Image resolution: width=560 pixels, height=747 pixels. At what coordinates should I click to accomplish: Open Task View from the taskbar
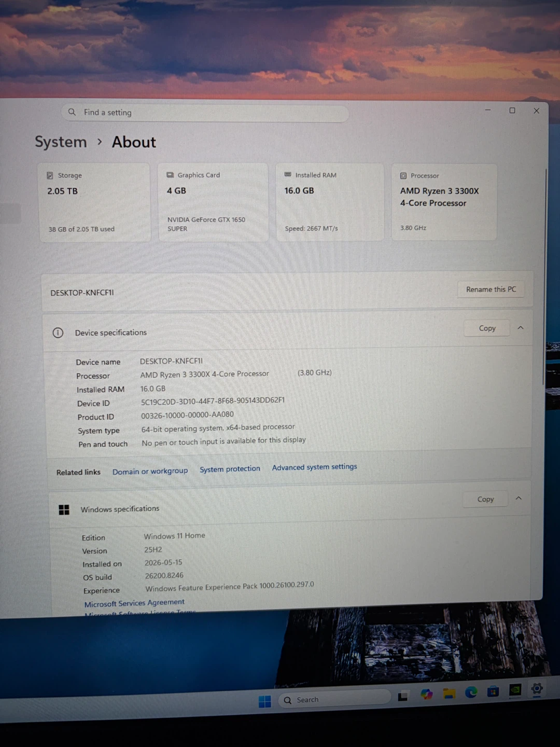click(x=403, y=696)
